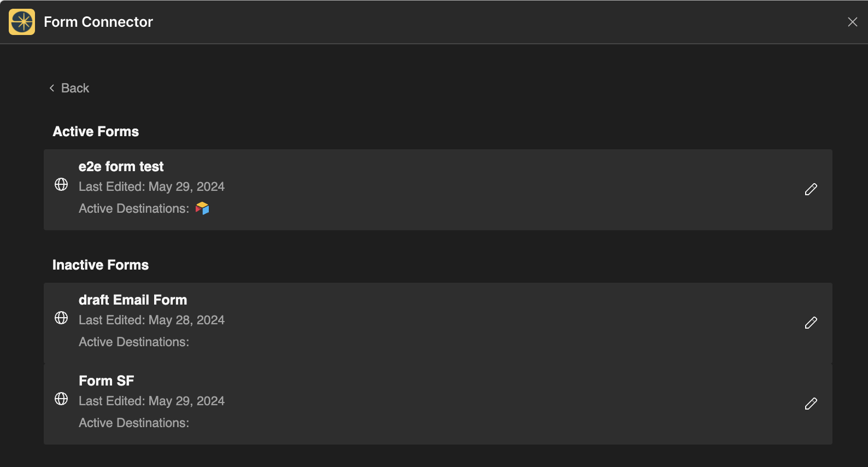868x467 pixels.
Task: Edit the Form SF entry
Action: [x=811, y=404]
